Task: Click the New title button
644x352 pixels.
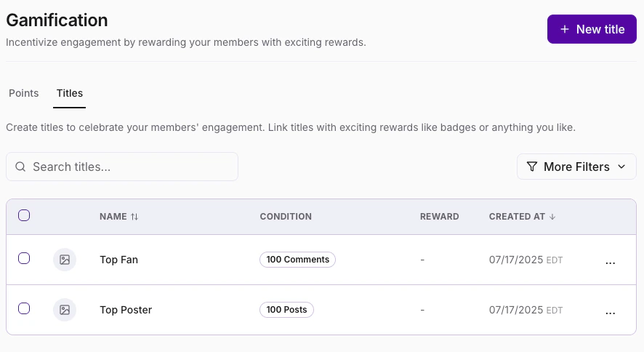Action: 592,29
